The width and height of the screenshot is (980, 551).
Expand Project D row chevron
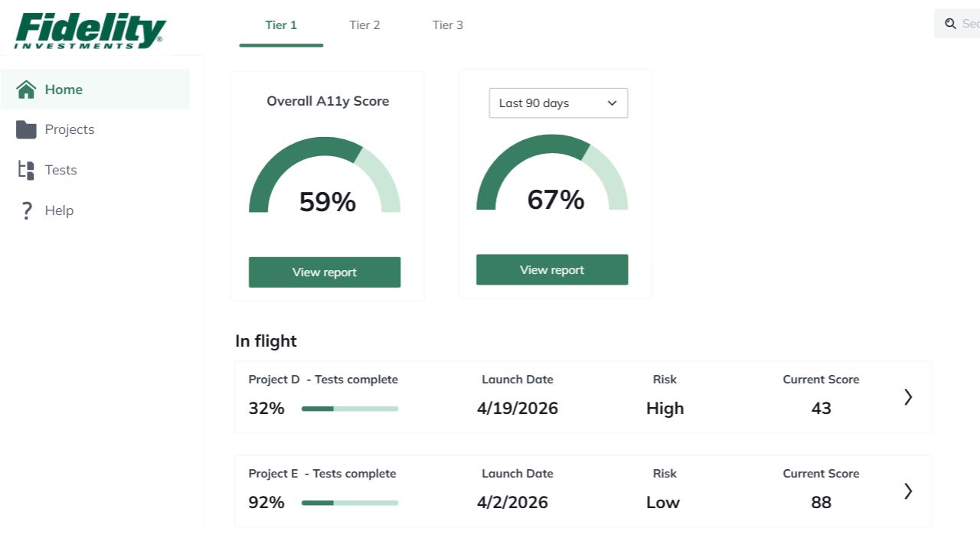908,397
